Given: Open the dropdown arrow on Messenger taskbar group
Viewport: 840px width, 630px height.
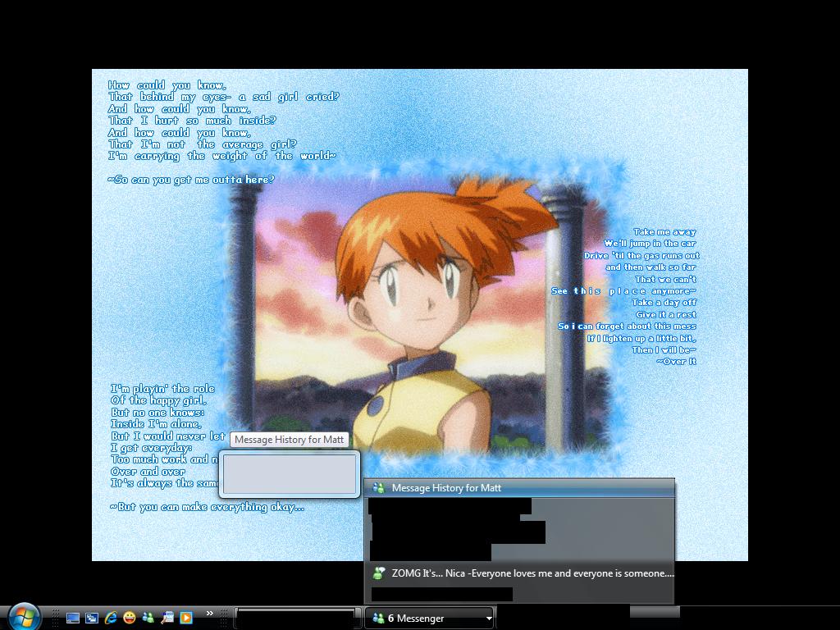Looking at the screenshot, I should pyautogui.click(x=489, y=619).
